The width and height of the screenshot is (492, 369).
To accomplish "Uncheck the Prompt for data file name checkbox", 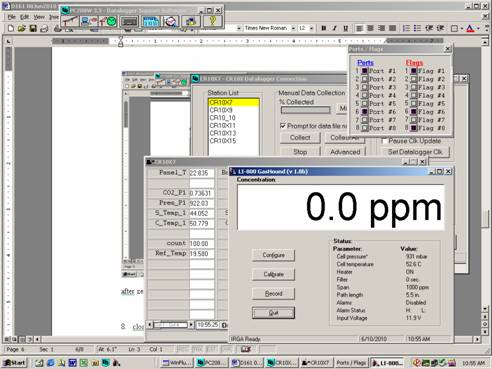I will 283,126.
